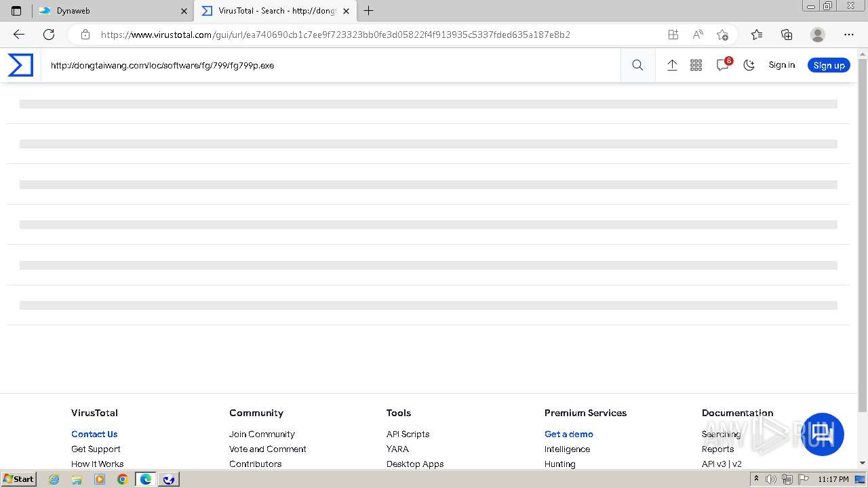
Task: Open the API v3 | v2 link
Action: [722, 464]
